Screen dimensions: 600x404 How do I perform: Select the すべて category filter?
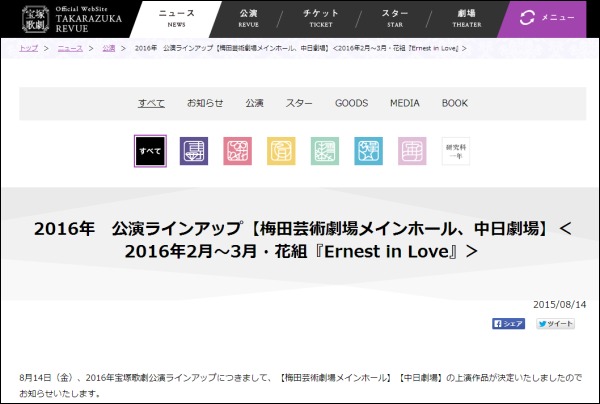pyautogui.click(x=151, y=103)
